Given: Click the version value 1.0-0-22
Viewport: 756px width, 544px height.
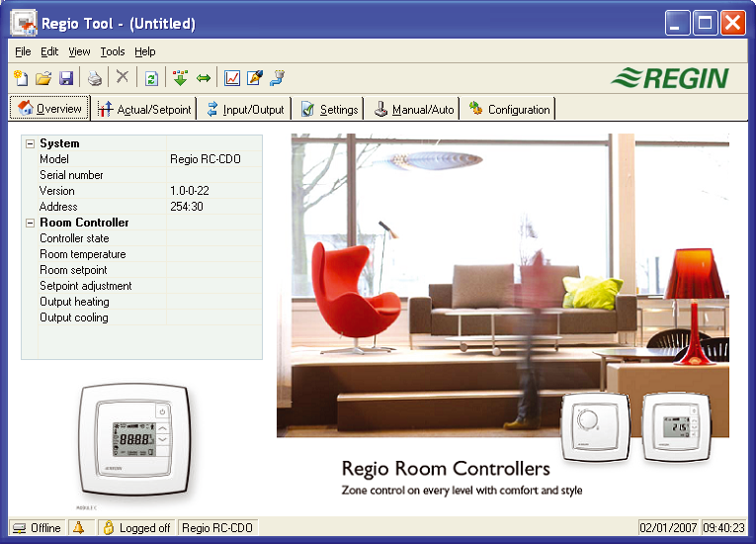Looking at the screenshot, I should (190, 191).
